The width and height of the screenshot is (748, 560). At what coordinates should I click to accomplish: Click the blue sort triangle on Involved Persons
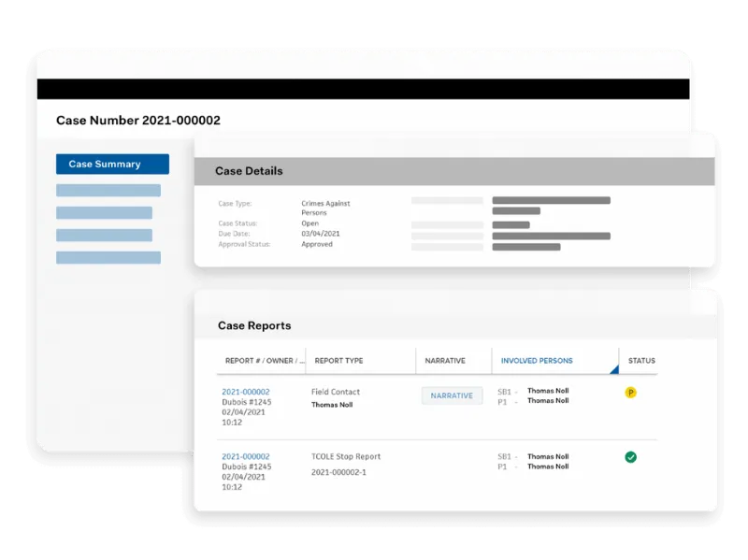tap(614, 369)
